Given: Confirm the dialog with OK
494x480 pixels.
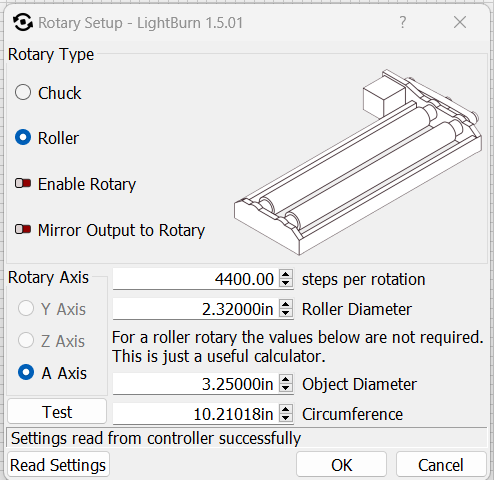Looking at the screenshot, I should 341,465.
